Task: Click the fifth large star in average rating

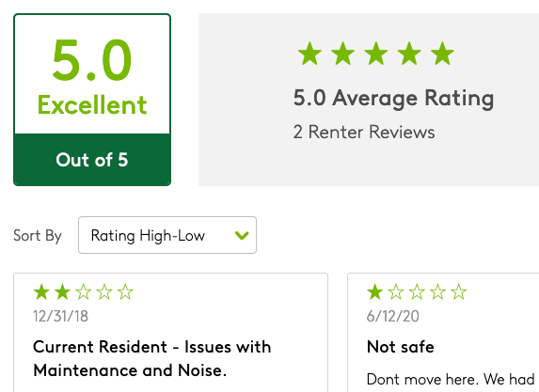Action: tap(442, 54)
